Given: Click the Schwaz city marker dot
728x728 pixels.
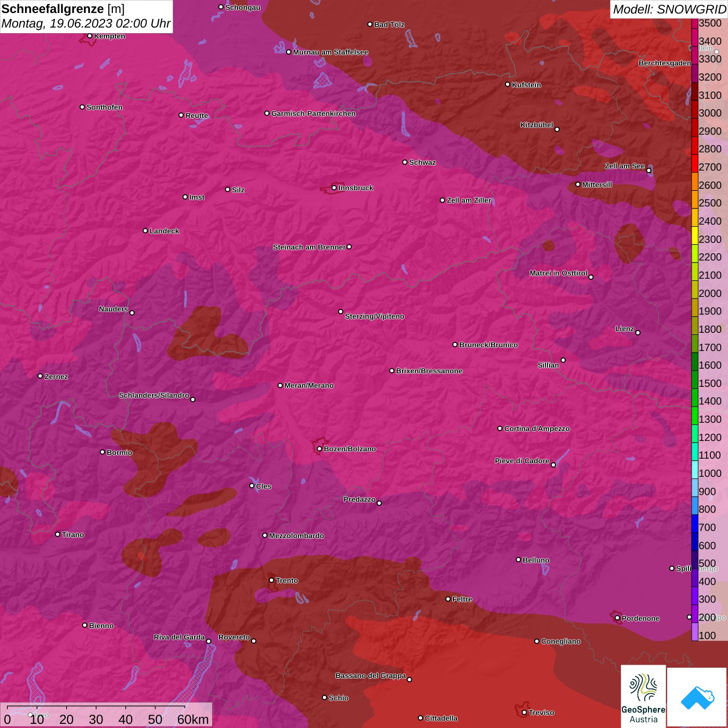Looking at the screenshot, I should [405, 162].
